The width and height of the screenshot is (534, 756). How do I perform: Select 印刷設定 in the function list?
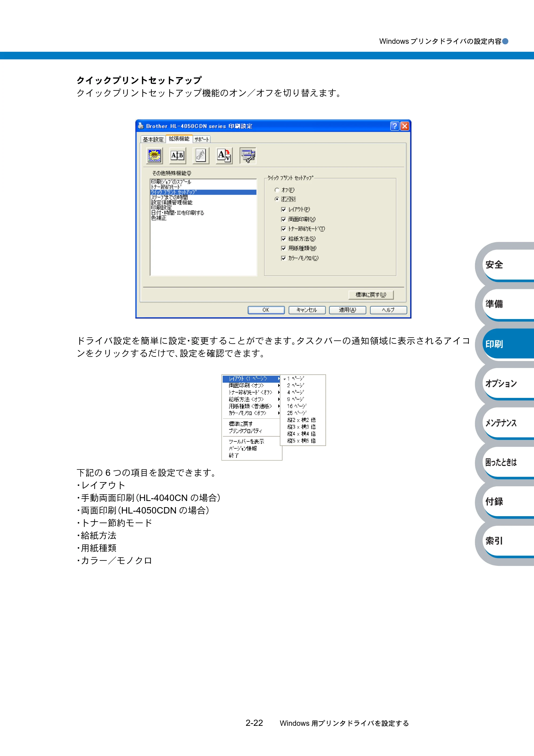(x=203, y=208)
